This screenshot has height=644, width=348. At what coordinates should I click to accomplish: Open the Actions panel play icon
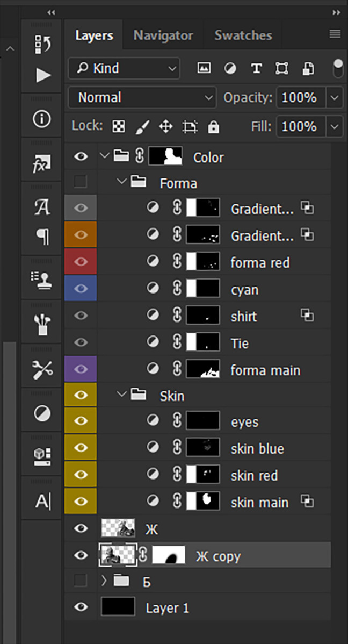click(42, 75)
